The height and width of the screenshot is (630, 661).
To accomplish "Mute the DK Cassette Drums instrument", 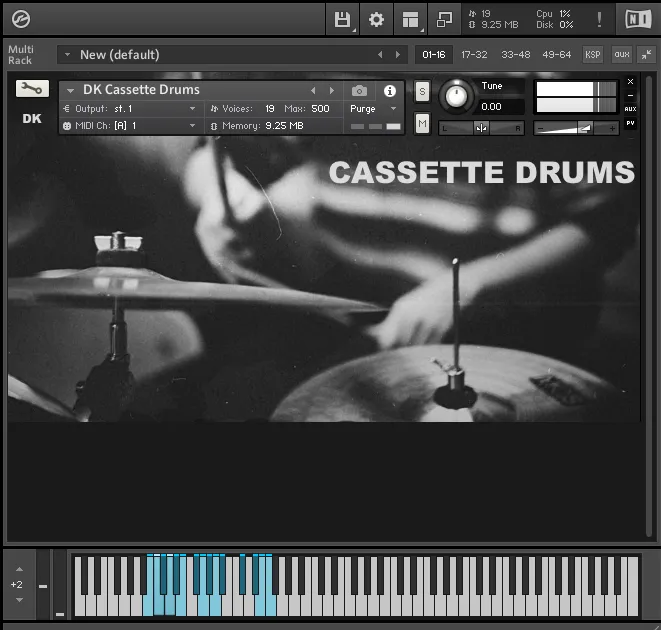I will [x=422, y=123].
